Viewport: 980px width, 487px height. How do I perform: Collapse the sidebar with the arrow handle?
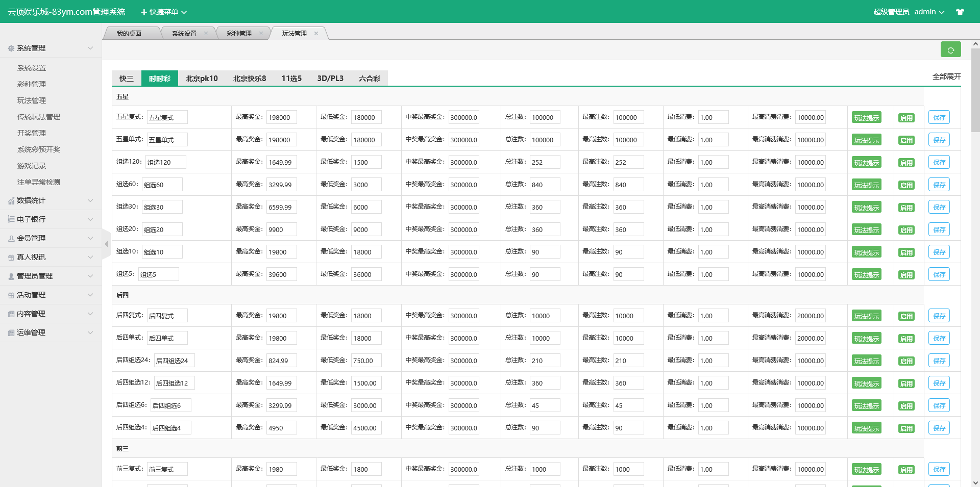click(x=106, y=244)
